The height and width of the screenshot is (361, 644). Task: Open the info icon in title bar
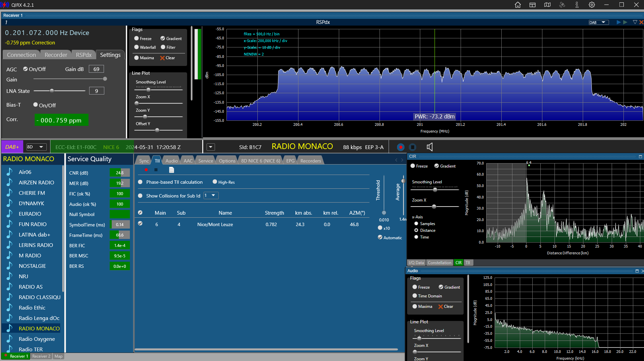(x=577, y=5)
